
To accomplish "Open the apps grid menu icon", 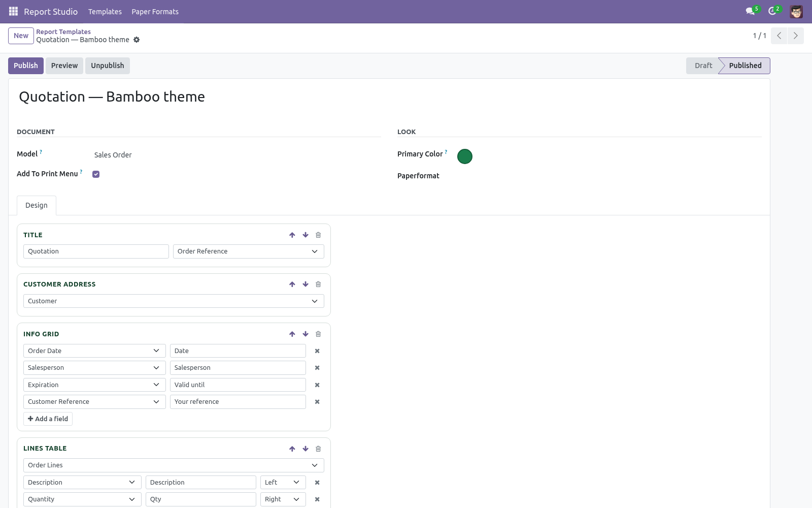I will pos(14,11).
